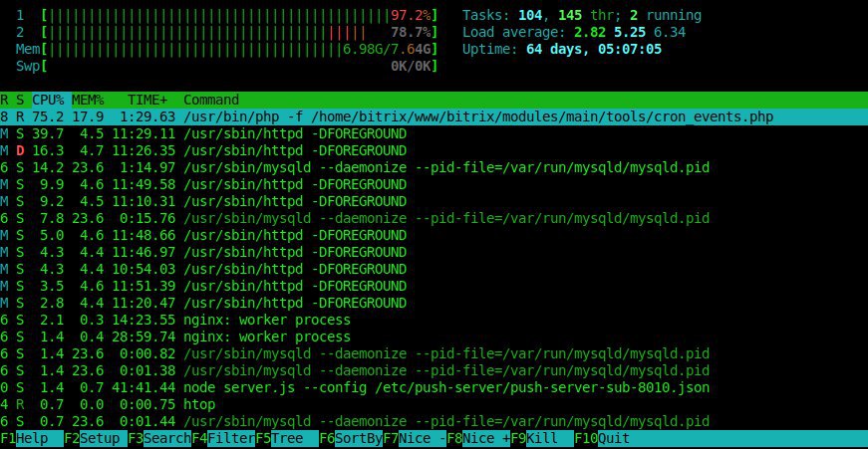Click the Load average 2.82 5.25 6.34 line
This screenshot has height=449, width=868.
[574, 32]
